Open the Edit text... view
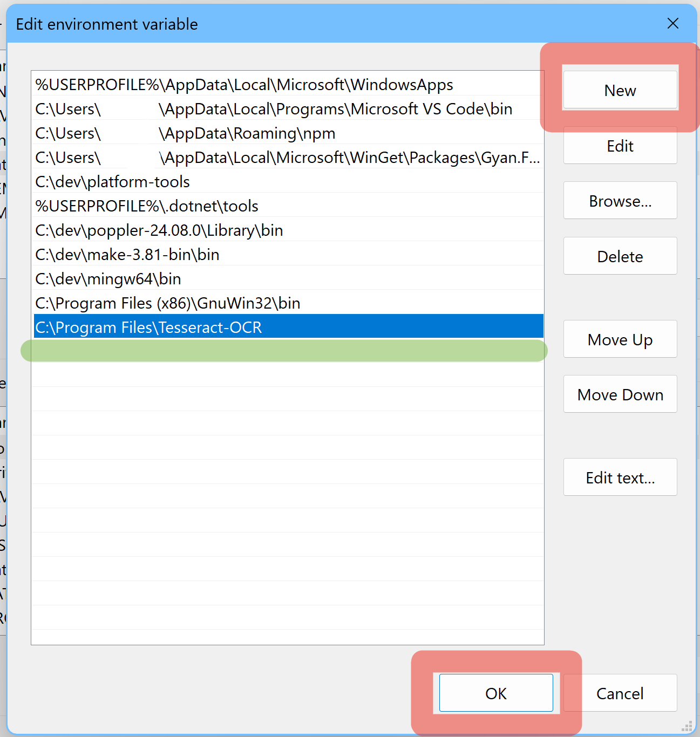This screenshot has height=737, width=700. pyautogui.click(x=620, y=477)
